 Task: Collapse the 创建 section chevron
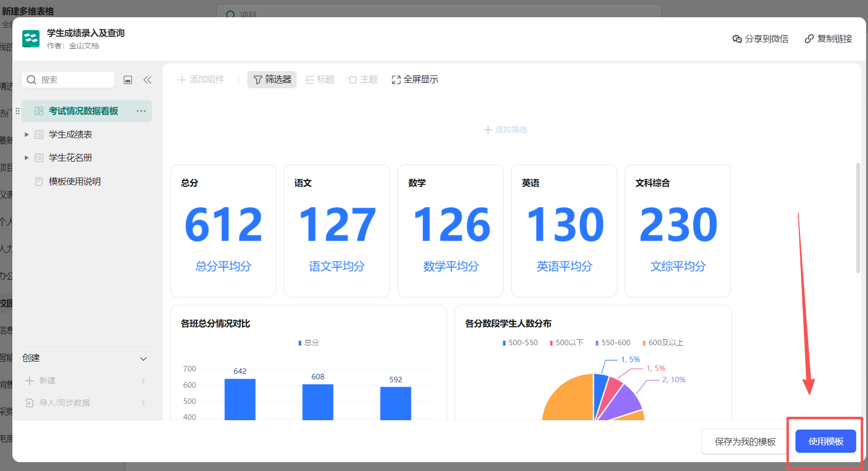(x=143, y=359)
